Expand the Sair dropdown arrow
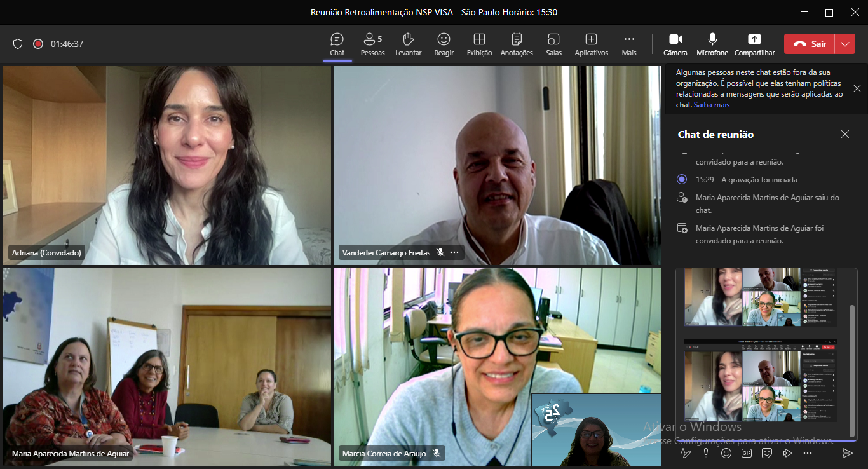The image size is (868, 469). tap(844, 44)
